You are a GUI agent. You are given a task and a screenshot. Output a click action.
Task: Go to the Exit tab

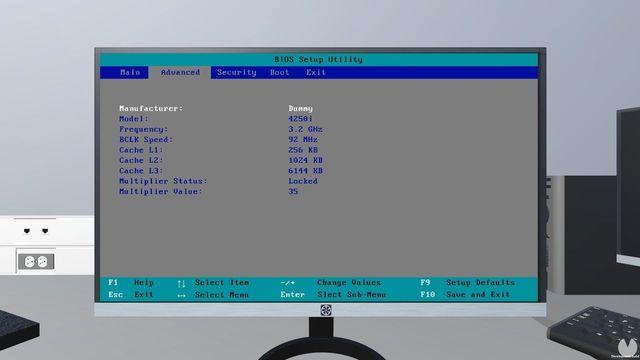click(x=316, y=72)
